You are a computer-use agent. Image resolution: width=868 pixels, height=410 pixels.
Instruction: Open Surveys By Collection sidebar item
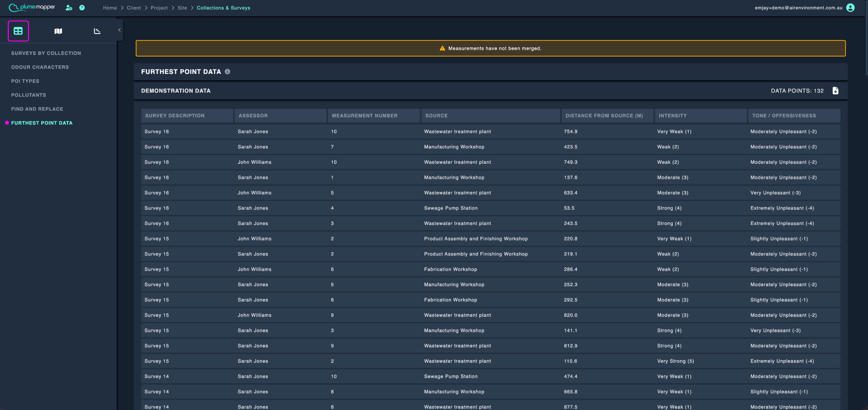46,53
